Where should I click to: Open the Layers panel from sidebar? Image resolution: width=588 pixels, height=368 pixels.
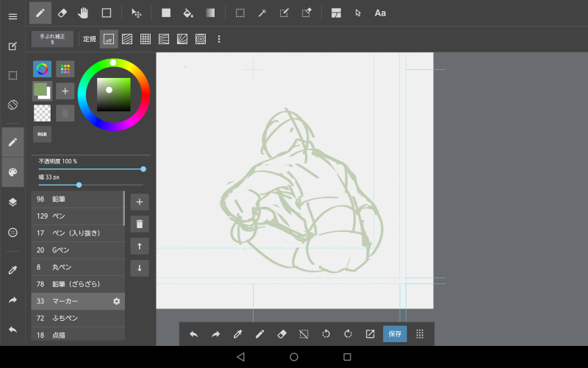coord(12,202)
